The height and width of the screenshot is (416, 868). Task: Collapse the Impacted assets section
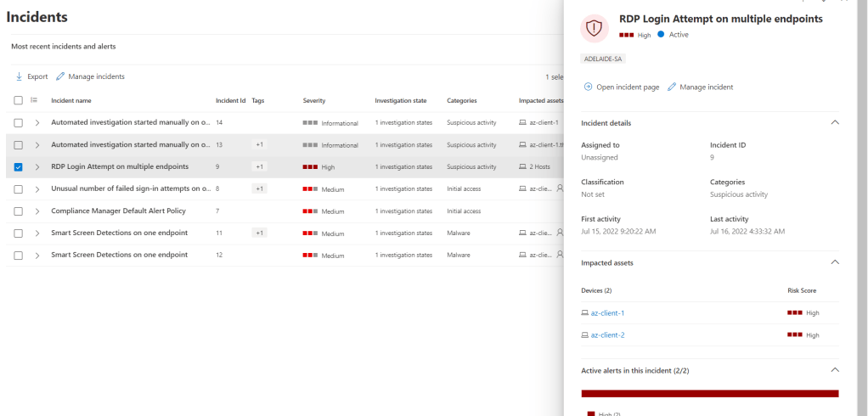(834, 263)
